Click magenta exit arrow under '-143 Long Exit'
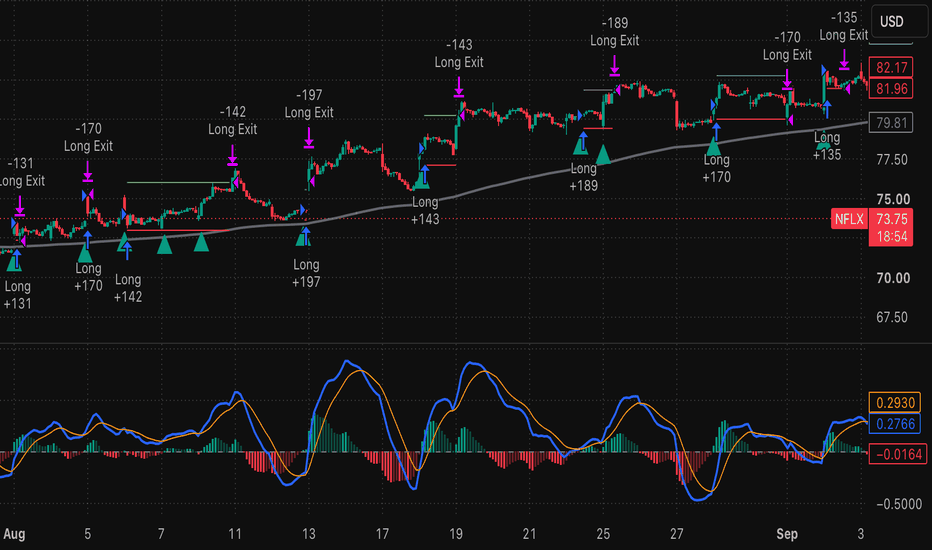Image resolution: width=932 pixels, height=550 pixels. click(x=459, y=87)
